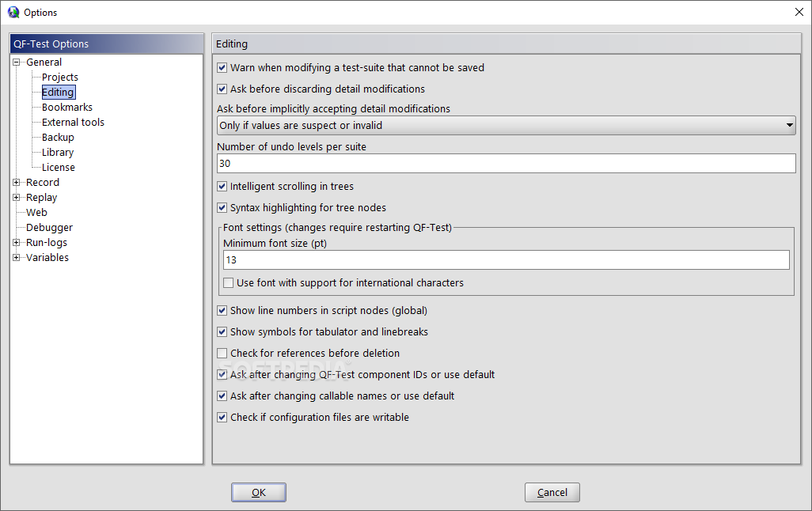Click the Font settings group title
812x511 pixels.
[x=338, y=227]
